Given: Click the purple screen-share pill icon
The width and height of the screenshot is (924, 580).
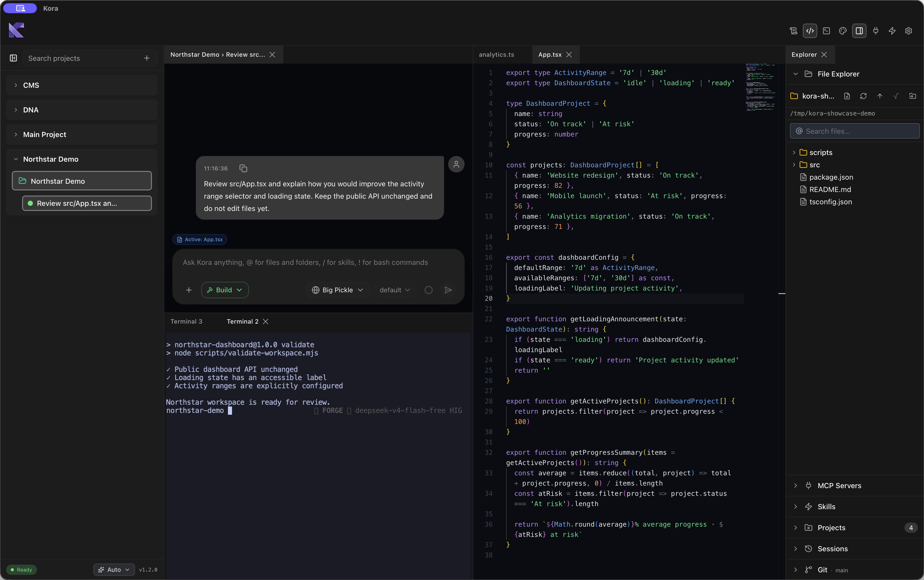Looking at the screenshot, I should (20, 8).
